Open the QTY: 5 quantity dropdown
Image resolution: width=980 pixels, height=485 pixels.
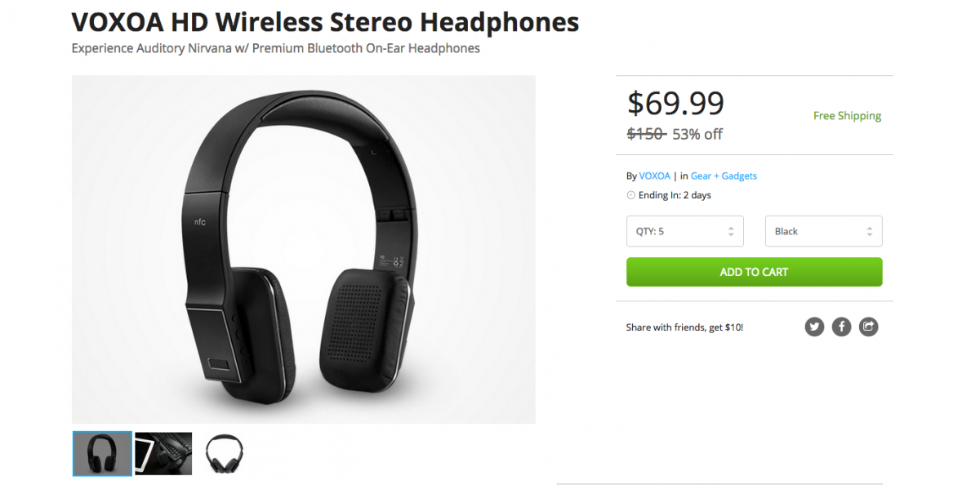tap(684, 231)
